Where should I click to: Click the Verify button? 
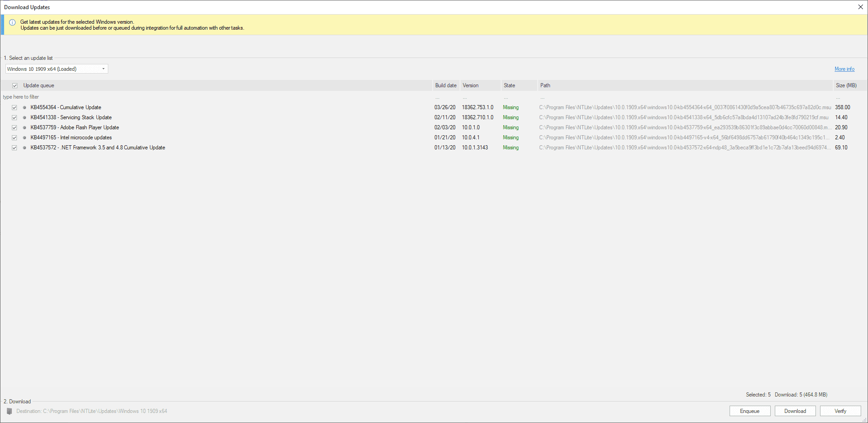click(x=840, y=411)
